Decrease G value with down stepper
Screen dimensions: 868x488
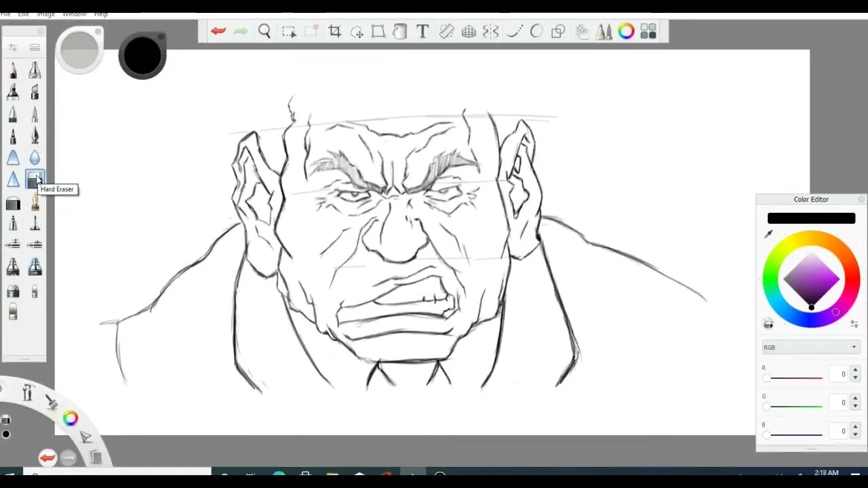(x=855, y=407)
